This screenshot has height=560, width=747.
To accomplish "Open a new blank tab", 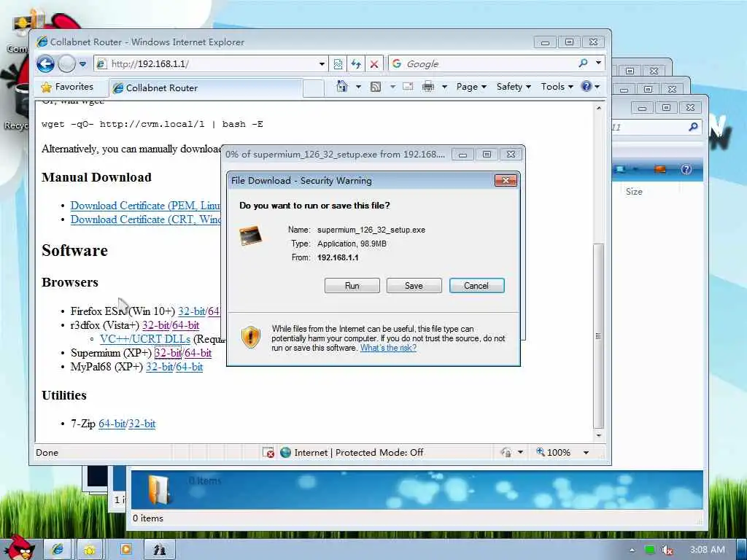I will pos(314,88).
